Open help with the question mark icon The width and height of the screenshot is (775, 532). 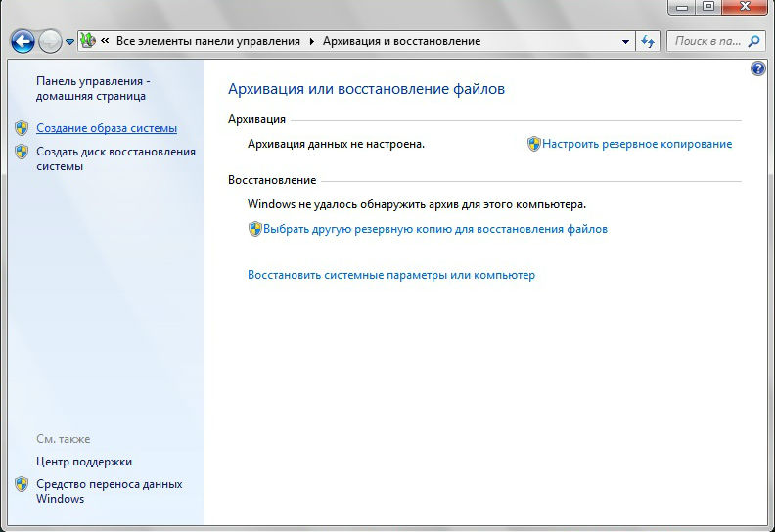[x=758, y=68]
